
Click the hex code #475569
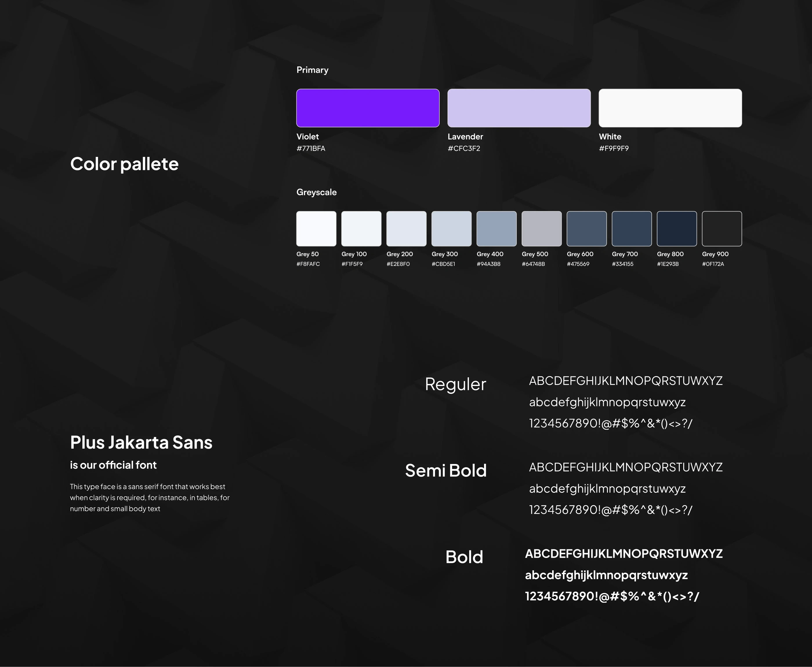578,264
